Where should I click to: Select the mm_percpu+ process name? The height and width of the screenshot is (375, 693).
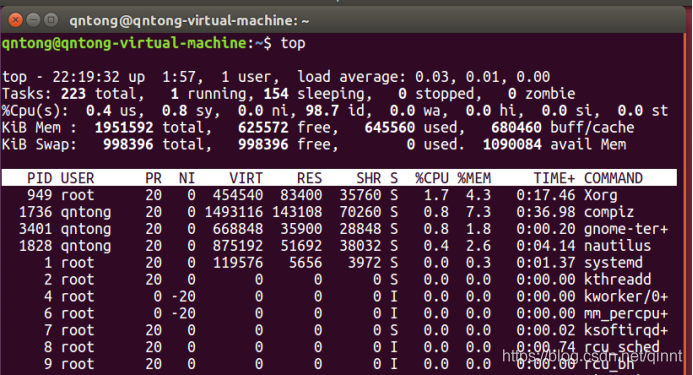pos(626,314)
